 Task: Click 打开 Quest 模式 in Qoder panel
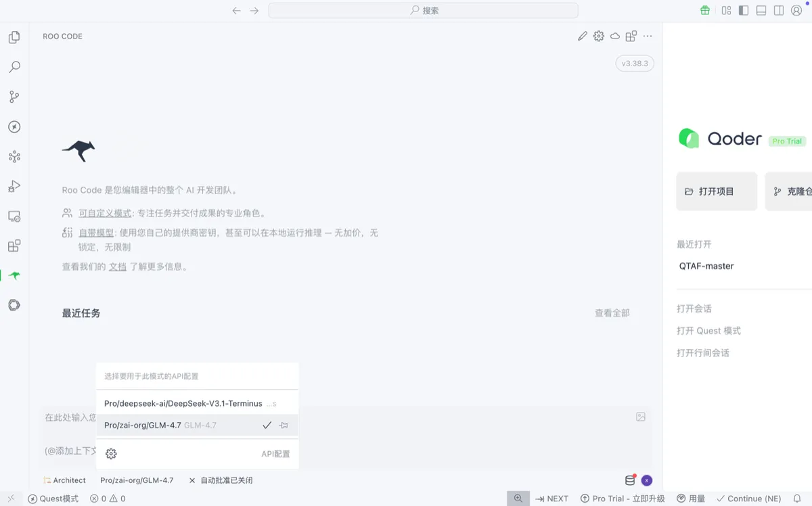(708, 331)
